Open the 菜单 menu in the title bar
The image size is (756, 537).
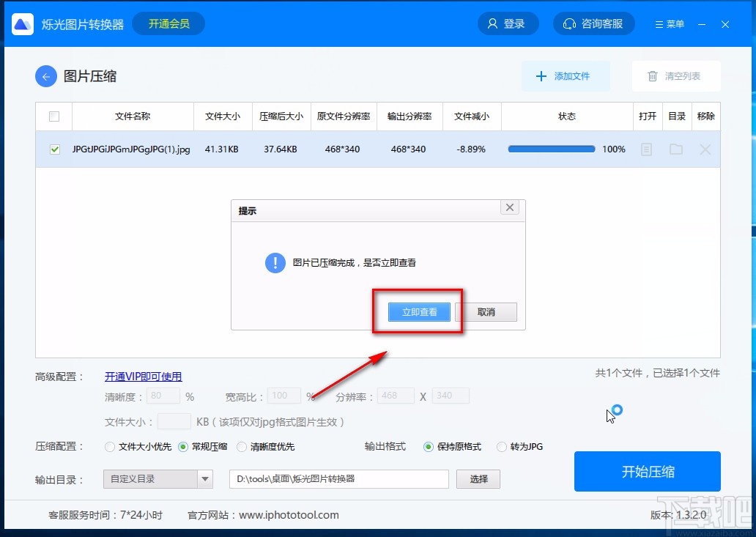point(669,23)
